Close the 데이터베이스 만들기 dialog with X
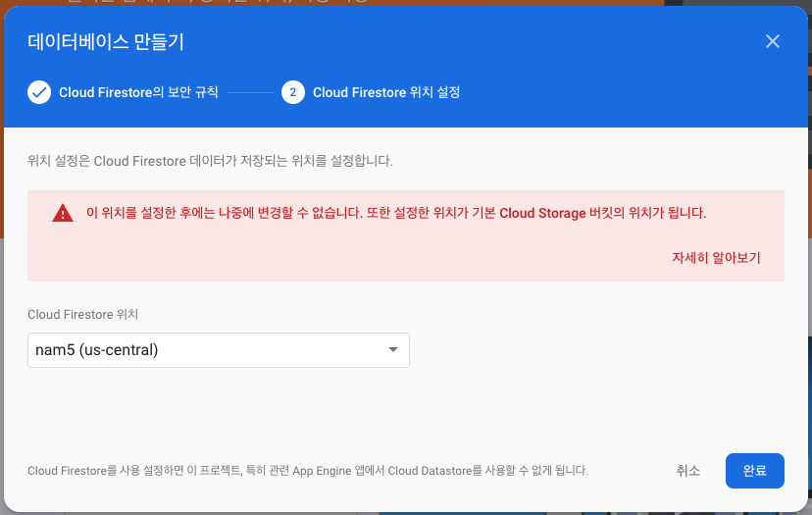This screenshot has height=515, width=812. (x=772, y=41)
